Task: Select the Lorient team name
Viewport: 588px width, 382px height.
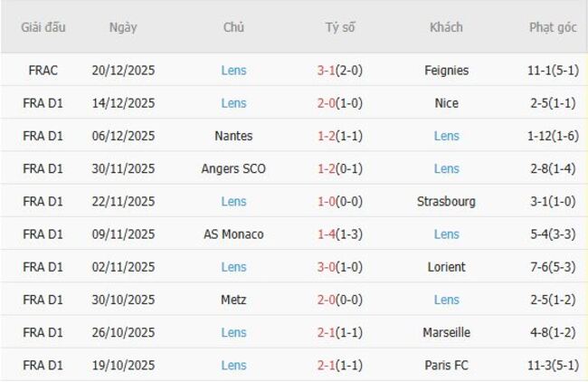Action: (x=446, y=267)
